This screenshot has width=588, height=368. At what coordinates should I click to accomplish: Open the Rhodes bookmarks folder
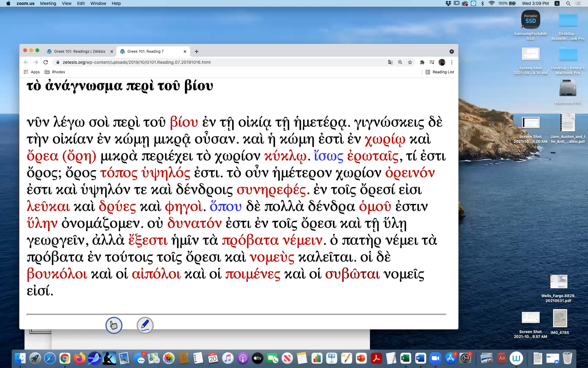click(x=55, y=72)
